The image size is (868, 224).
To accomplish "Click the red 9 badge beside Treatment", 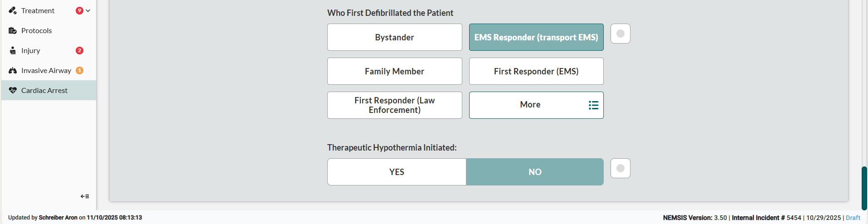I will [79, 10].
